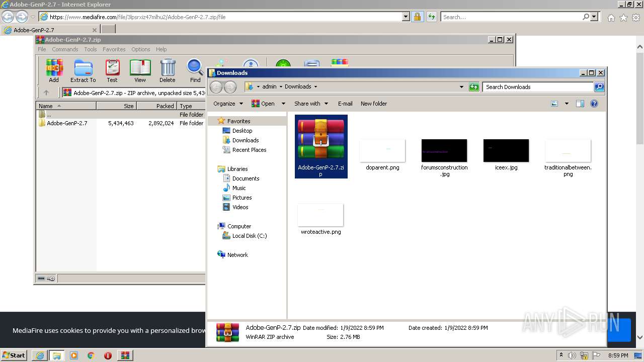Viewport: 644px width, 362px height.
Task: Expand Downloads breadcrumb arrow in address bar
Action: pos(315,86)
